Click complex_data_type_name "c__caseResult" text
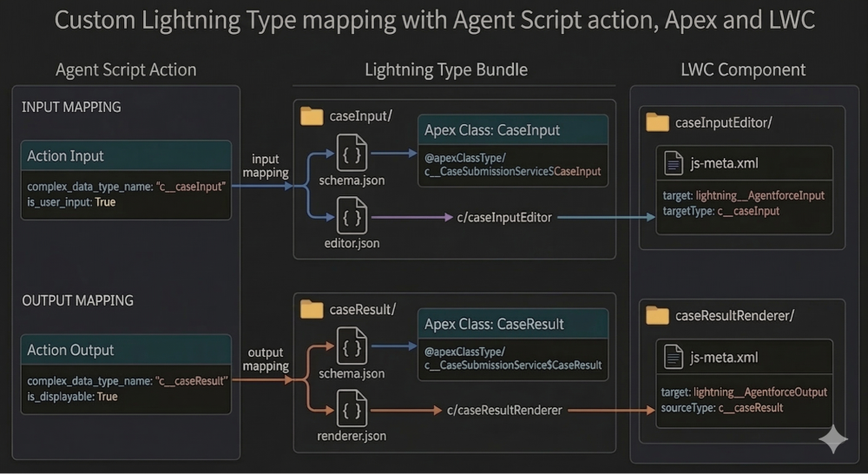Image resolution: width=868 pixels, height=474 pixels. point(128,381)
